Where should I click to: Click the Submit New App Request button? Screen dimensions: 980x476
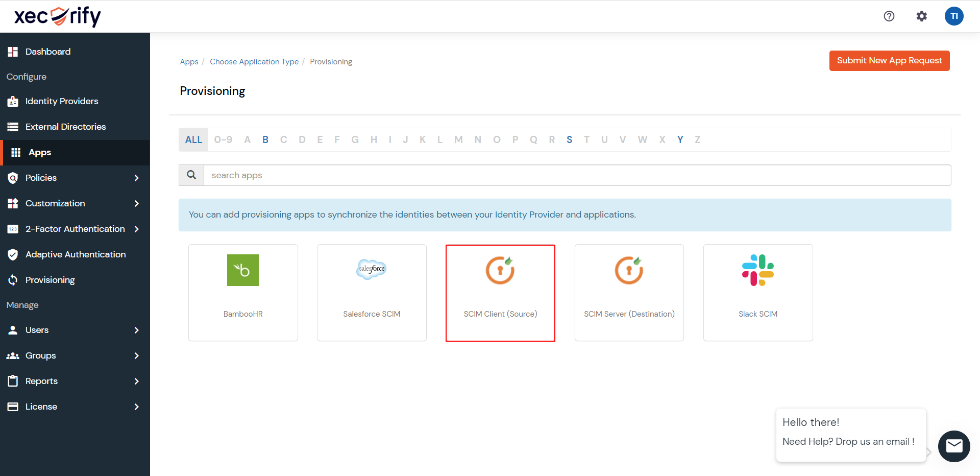(x=889, y=60)
